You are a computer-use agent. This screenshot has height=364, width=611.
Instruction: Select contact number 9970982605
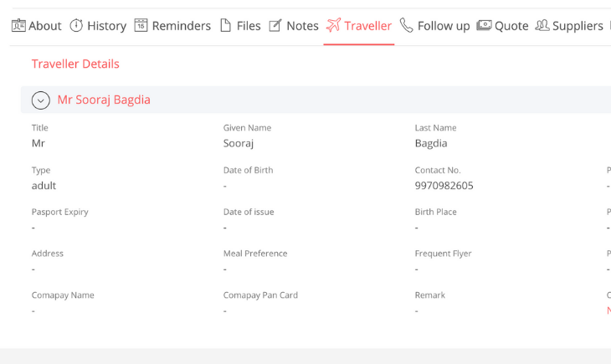[x=444, y=186]
